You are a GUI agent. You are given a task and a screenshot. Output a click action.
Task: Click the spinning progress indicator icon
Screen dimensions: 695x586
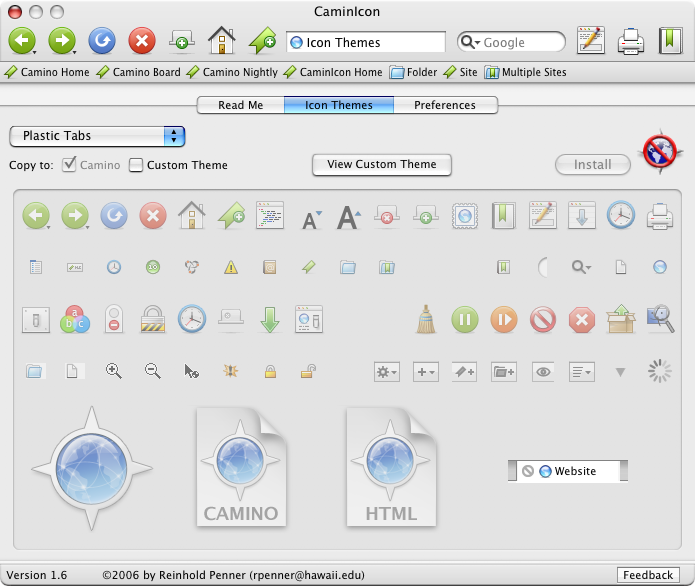pyautogui.click(x=660, y=371)
